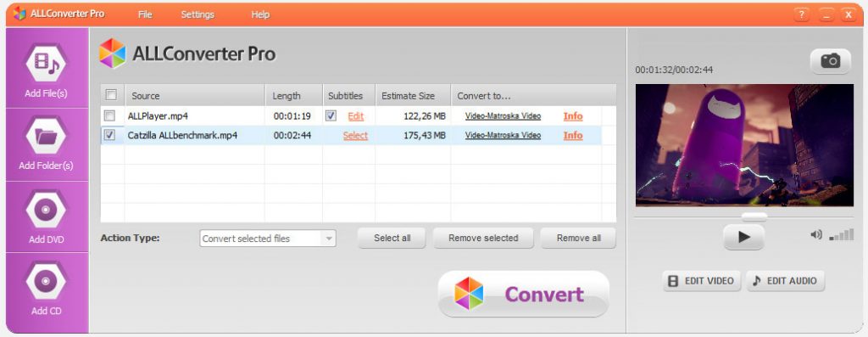Sort by the Length column header
The image size is (868, 337).
pos(293,95)
